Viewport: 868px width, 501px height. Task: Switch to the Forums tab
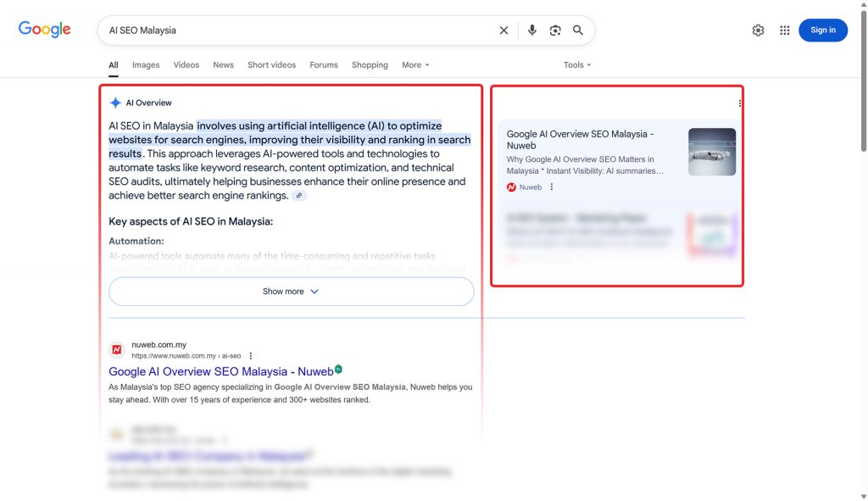pos(324,64)
